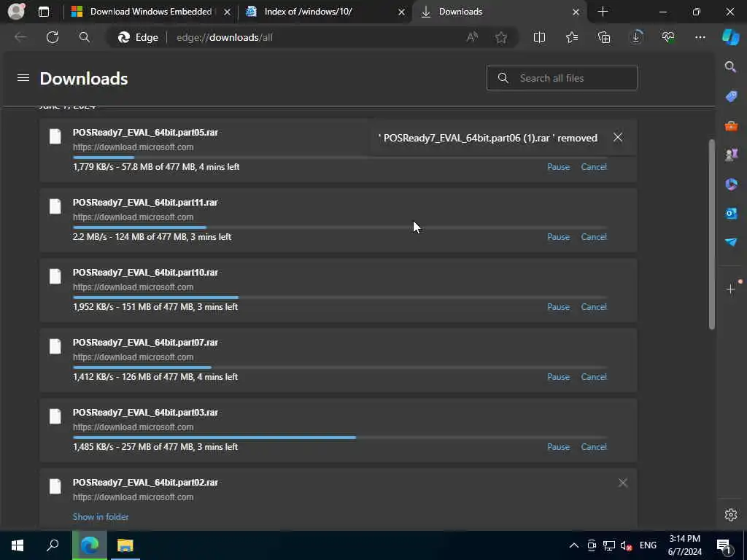Screen dimensions: 747x560
Task: Open Collections icon in toolbar
Action: tap(604, 37)
